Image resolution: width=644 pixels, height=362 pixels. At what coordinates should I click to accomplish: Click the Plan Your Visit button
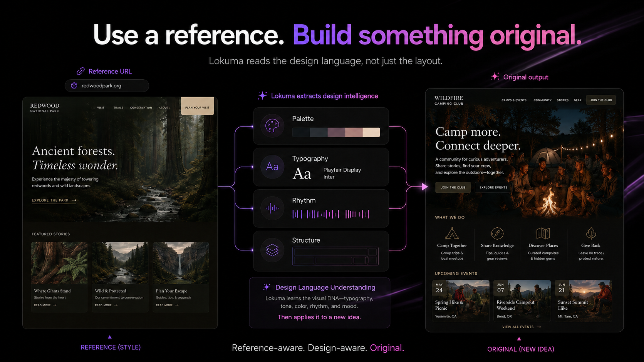(x=197, y=106)
